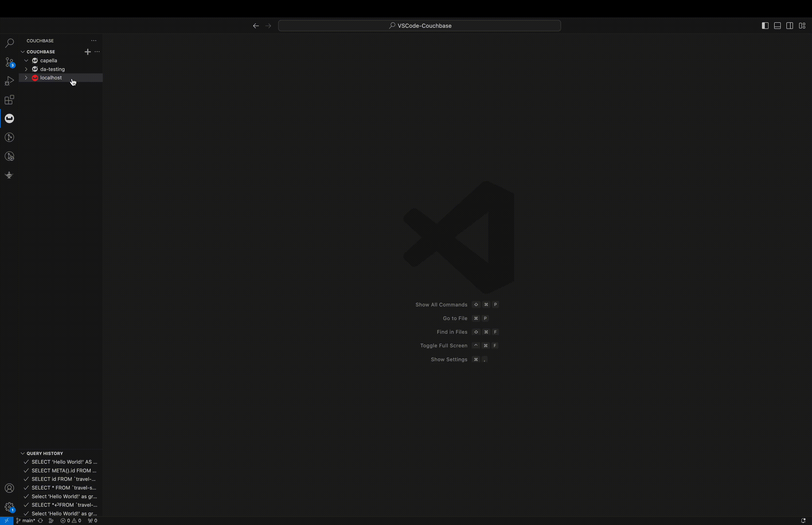Open notifications bell in status bar
Viewport: 812px width, 525px height.
(803, 521)
